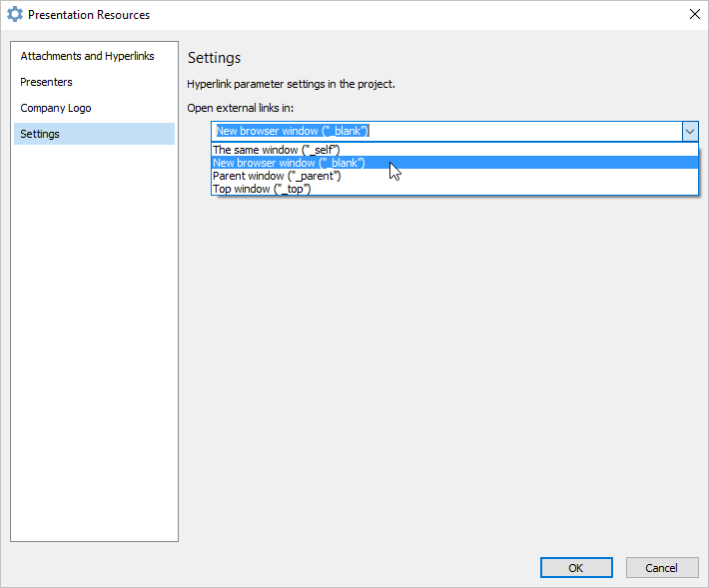This screenshot has height=588, width=709.
Task: Choose The same window ("_self") option
Action: pos(454,150)
